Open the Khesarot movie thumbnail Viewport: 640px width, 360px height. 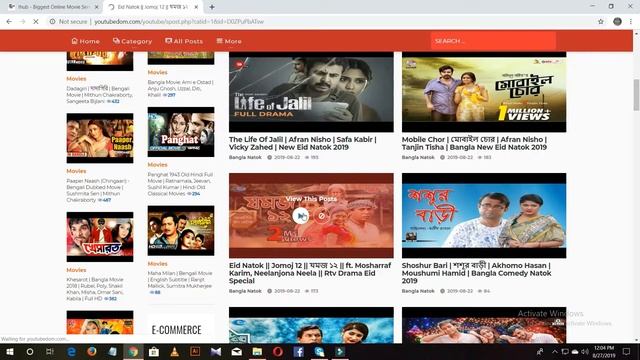point(100,237)
